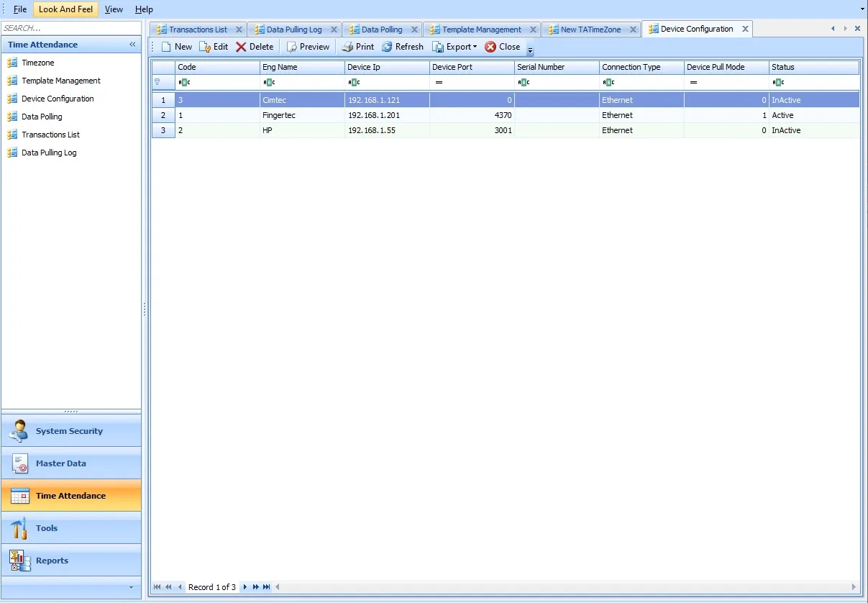Screen dimensions: 868x603
Task: Sort by the Eng Name column header
Action: 302,67
